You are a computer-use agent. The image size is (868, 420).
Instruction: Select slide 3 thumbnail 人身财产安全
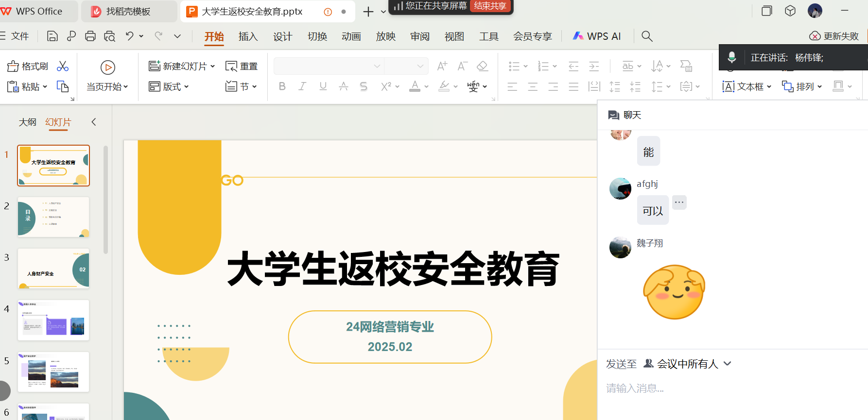click(53, 269)
